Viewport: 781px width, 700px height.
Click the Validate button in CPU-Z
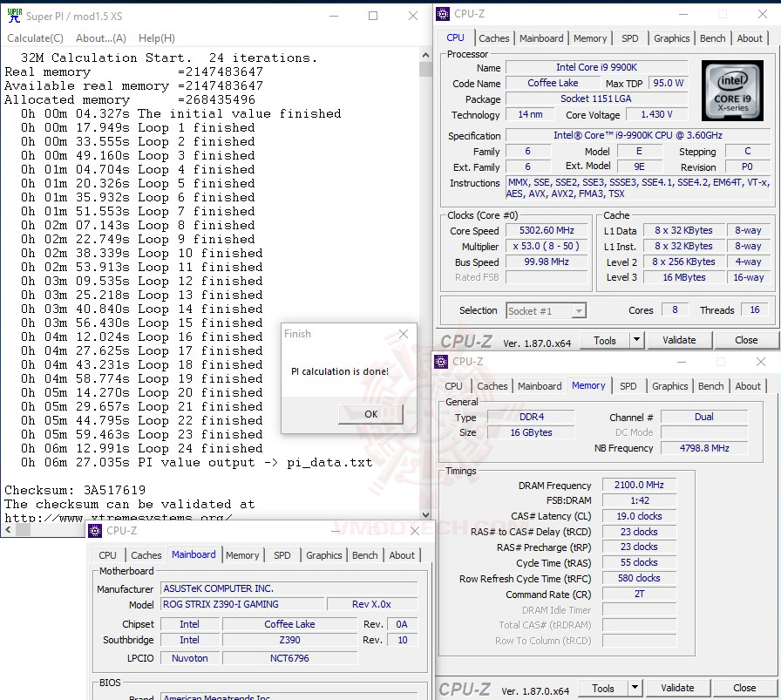(680, 340)
